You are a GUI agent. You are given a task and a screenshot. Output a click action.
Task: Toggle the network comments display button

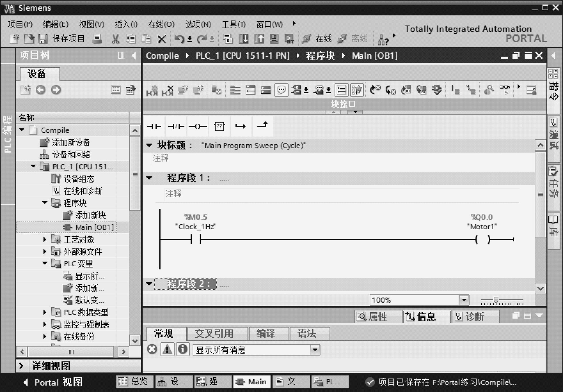[x=281, y=90]
